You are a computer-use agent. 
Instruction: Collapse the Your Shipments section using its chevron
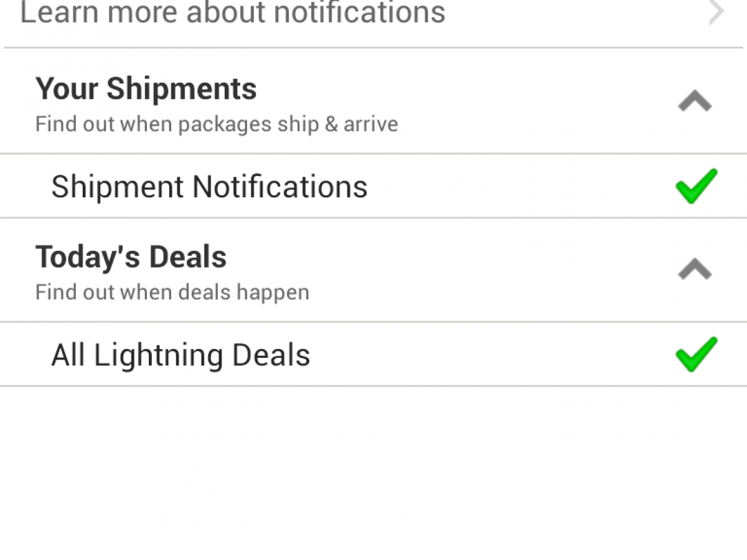695,101
